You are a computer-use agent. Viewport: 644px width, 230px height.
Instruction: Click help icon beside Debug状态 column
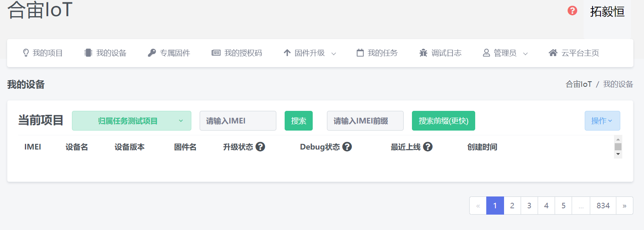coord(347,147)
